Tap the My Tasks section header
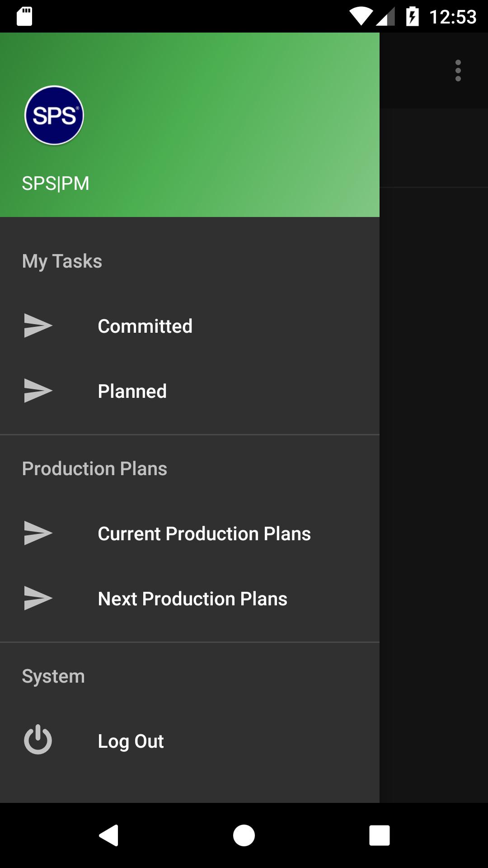Image resolution: width=488 pixels, height=868 pixels. 62,261
